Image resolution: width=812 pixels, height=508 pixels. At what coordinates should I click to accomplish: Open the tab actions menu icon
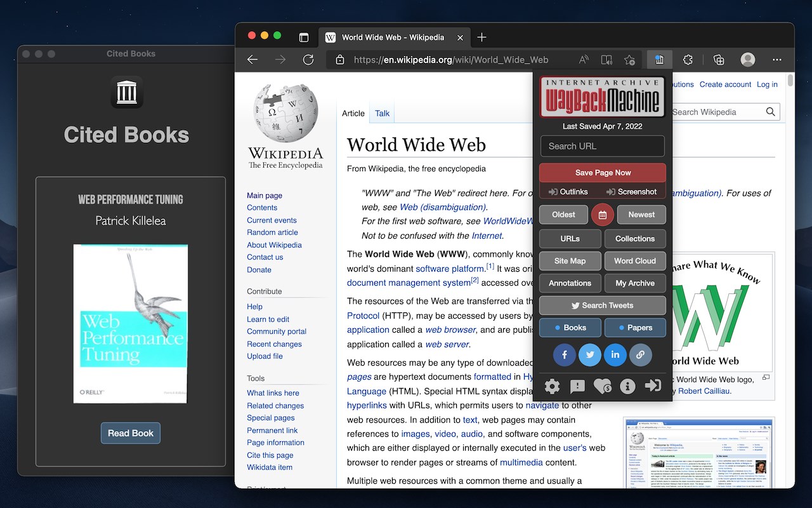304,37
